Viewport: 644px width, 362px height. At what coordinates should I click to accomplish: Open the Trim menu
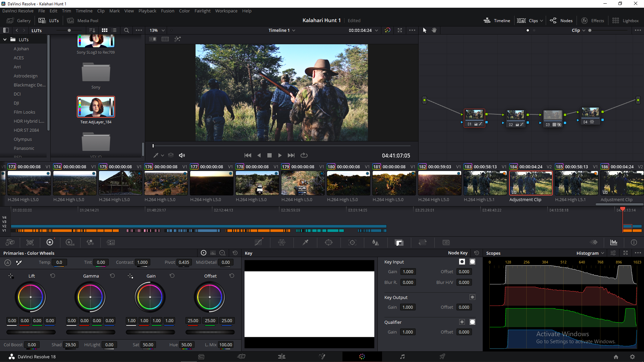click(x=66, y=11)
